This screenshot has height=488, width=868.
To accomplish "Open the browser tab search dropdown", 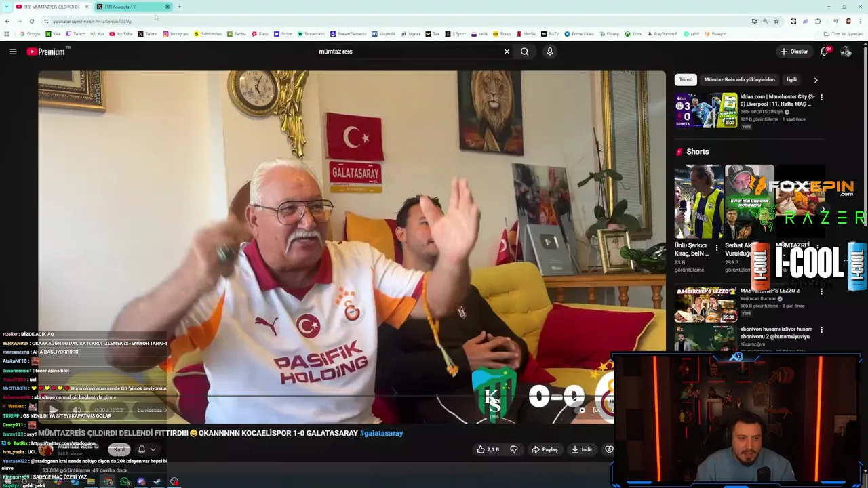I will (5, 7).
